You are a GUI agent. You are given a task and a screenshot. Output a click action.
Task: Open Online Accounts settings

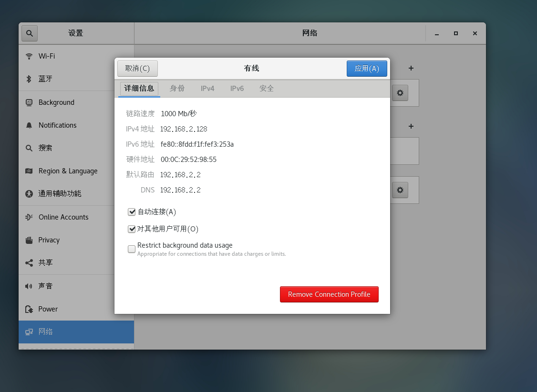click(63, 217)
